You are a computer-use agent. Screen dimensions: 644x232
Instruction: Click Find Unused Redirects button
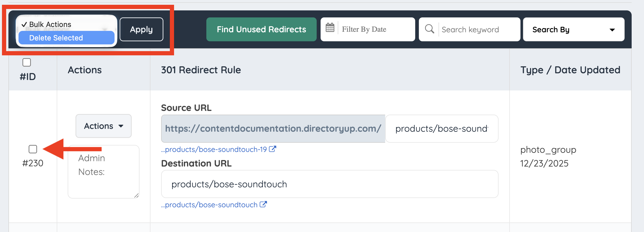(261, 29)
